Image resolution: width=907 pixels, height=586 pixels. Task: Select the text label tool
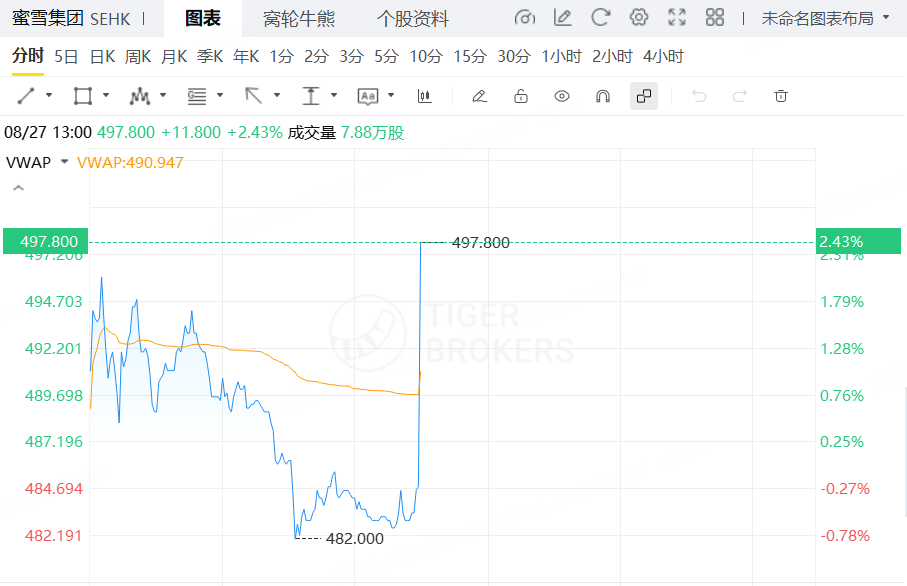[368, 96]
